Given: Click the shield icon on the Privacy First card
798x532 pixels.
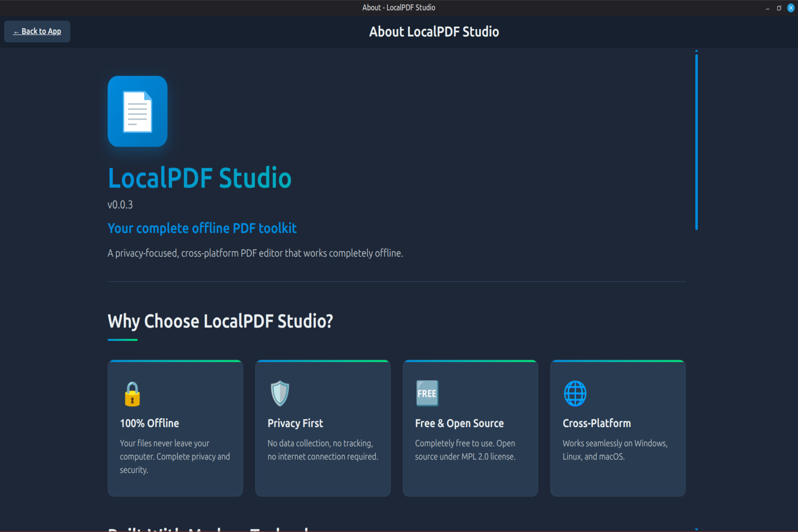Looking at the screenshot, I should tap(279, 393).
